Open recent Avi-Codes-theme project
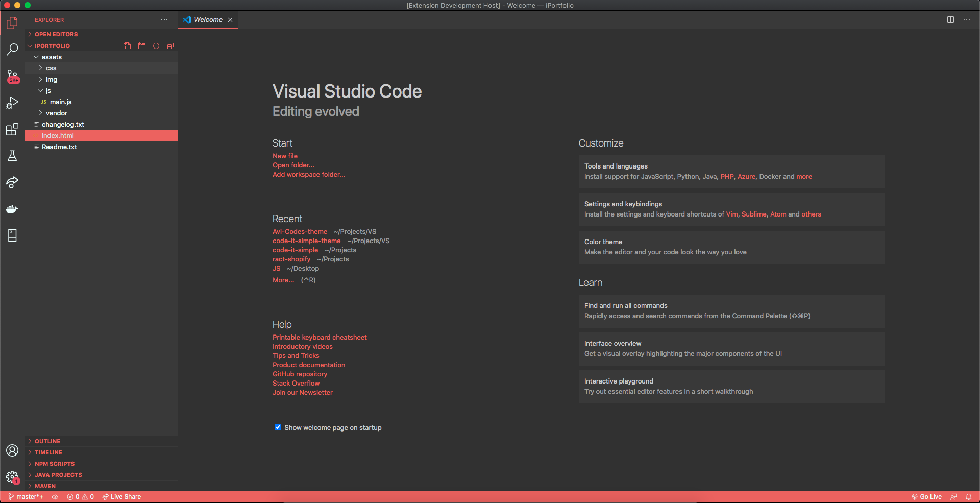Viewport: 980px width, 503px height. (x=300, y=232)
